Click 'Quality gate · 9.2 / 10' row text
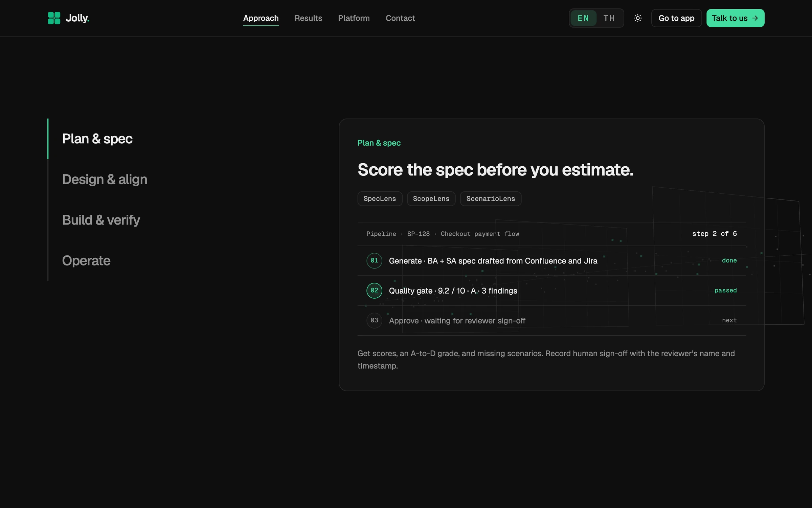 pos(453,291)
